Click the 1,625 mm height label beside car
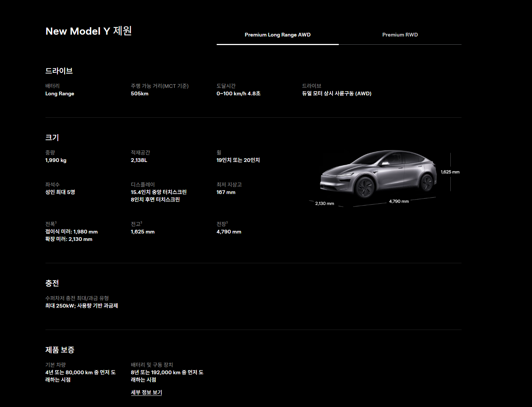The width and height of the screenshot is (532, 407). [450, 172]
